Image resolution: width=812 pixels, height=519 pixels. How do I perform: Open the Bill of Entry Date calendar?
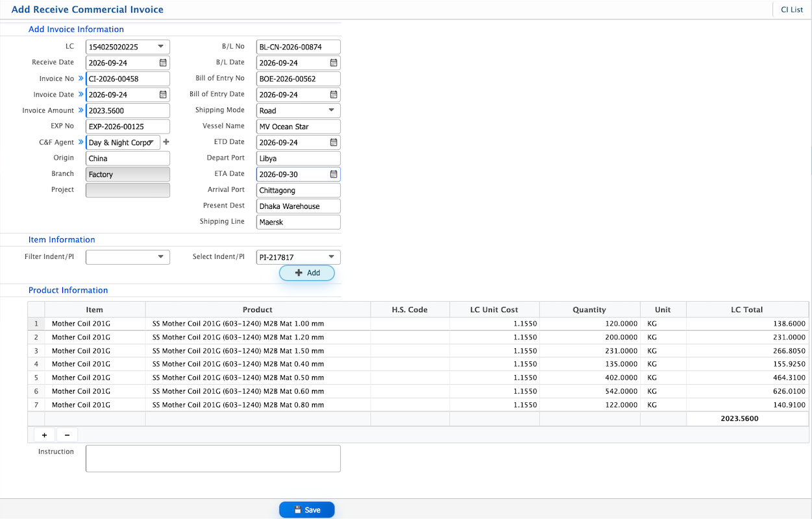334,95
